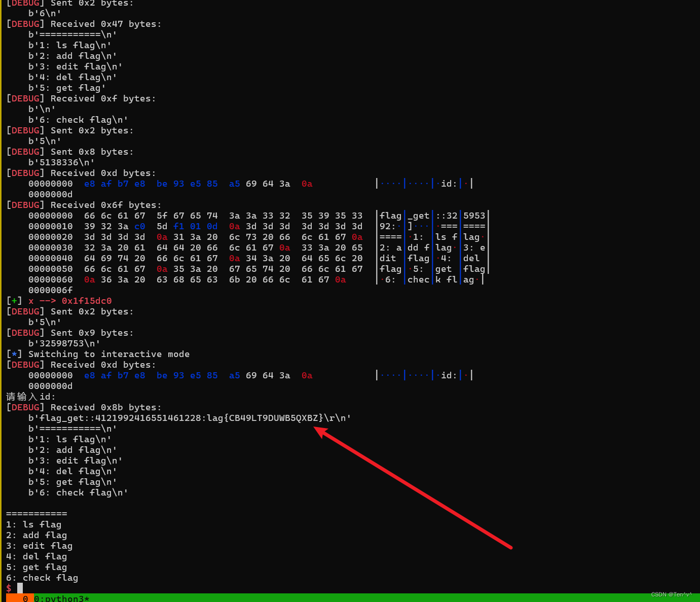Image resolution: width=700 pixels, height=602 pixels.
Task: Click '[DEBUG] Received 0x8b bytes:' line
Action: [x=84, y=407]
